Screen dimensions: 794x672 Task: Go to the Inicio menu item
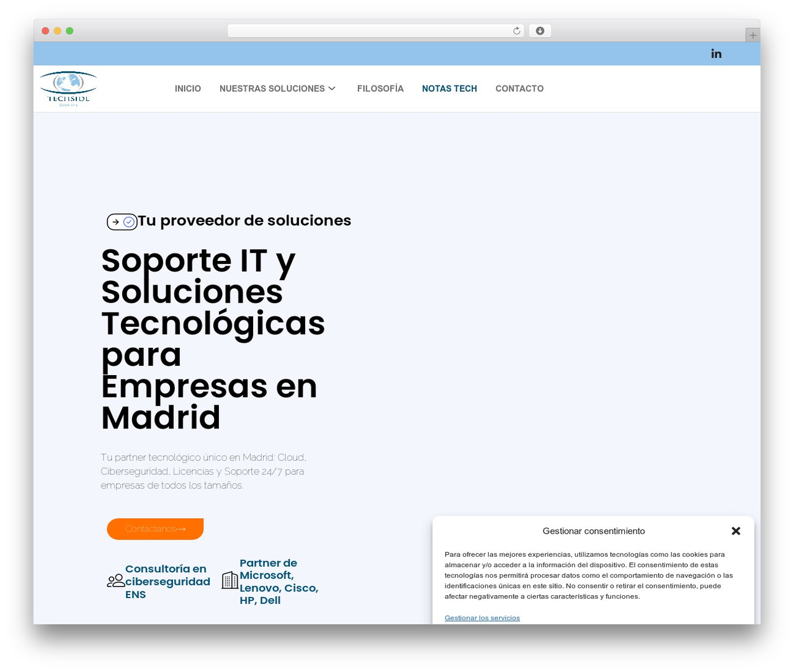coord(188,89)
